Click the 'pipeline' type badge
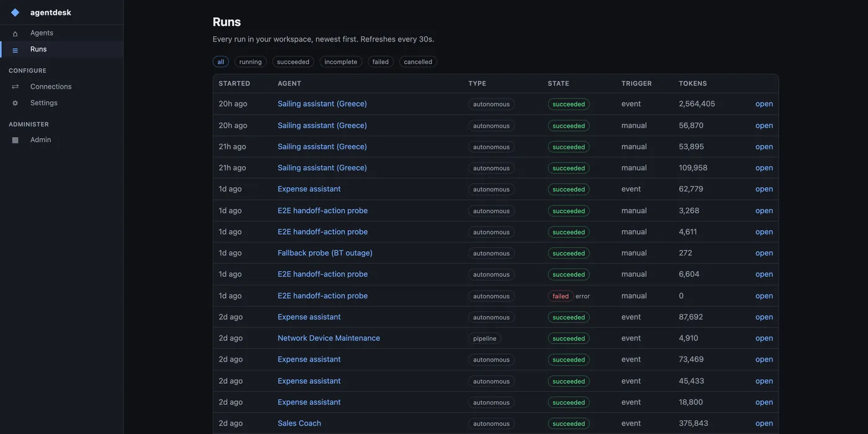This screenshot has width=868, height=434. [x=485, y=339]
